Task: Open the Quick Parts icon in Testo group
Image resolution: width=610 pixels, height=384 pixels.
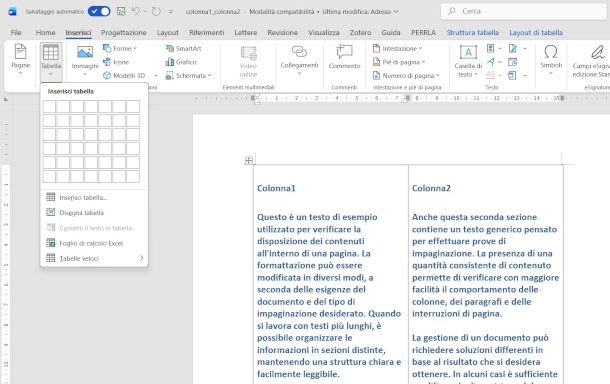Action: 491,49
